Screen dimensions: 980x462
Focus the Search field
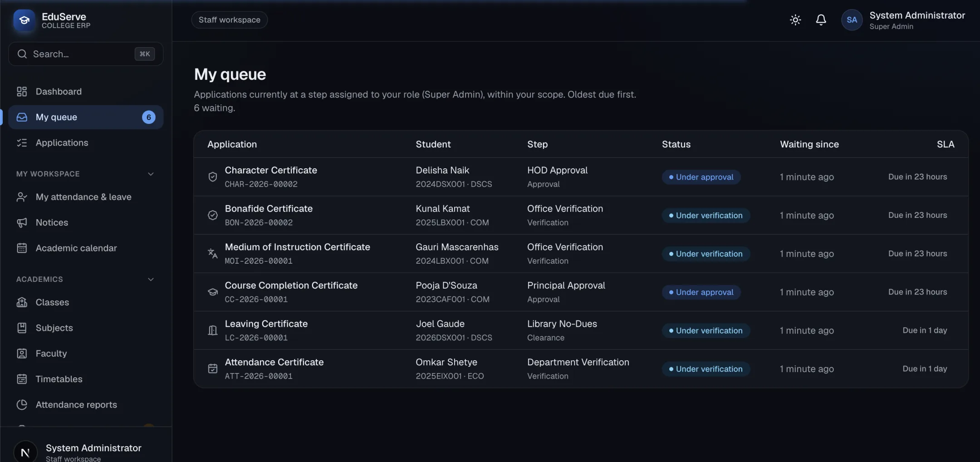click(x=86, y=54)
